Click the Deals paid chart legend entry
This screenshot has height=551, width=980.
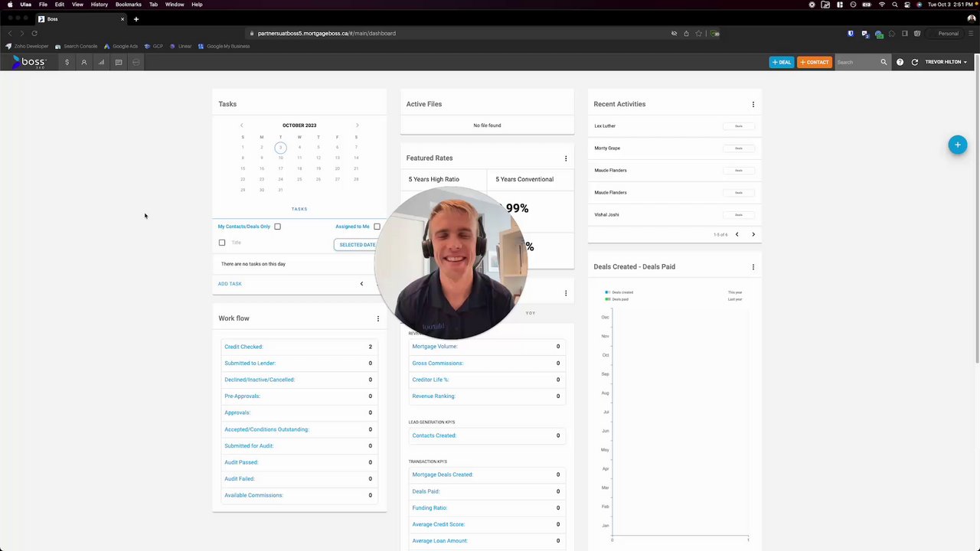pyautogui.click(x=617, y=299)
